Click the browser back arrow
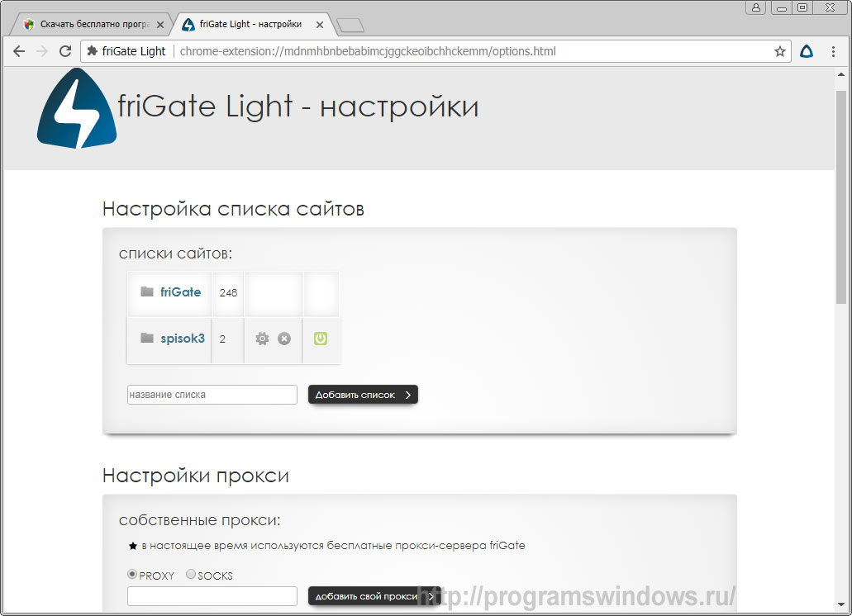Screen dimensions: 852x616 click(19, 51)
